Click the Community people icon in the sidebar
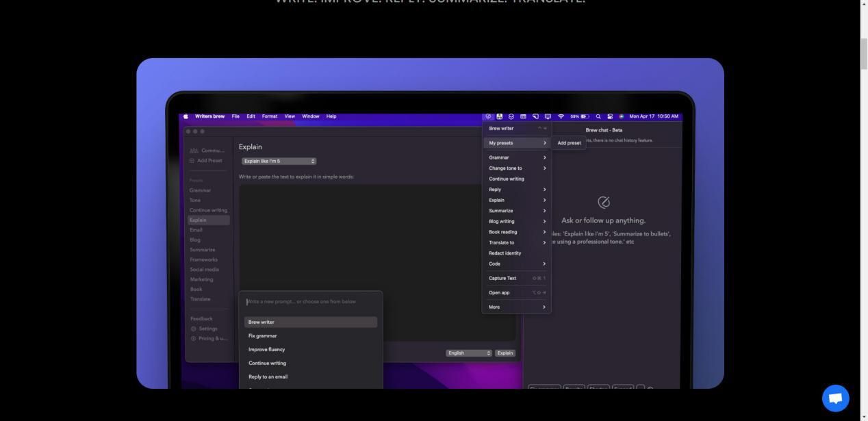Image resolution: width=868 pixels, height=421 pixels. click(194, 151)
